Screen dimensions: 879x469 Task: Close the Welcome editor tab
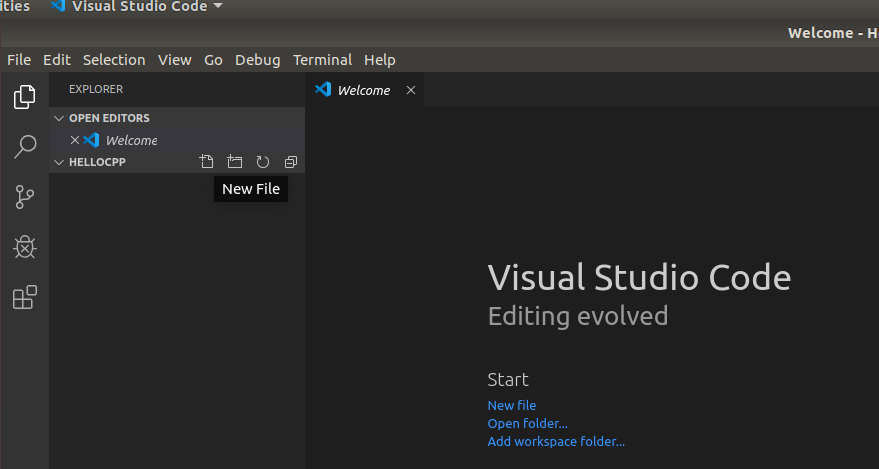[x=411, y=90]
